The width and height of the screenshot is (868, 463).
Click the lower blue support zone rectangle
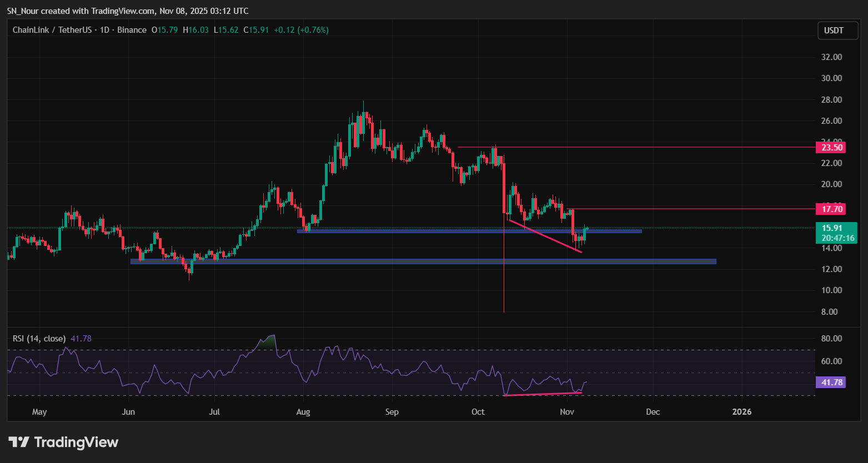423,261
